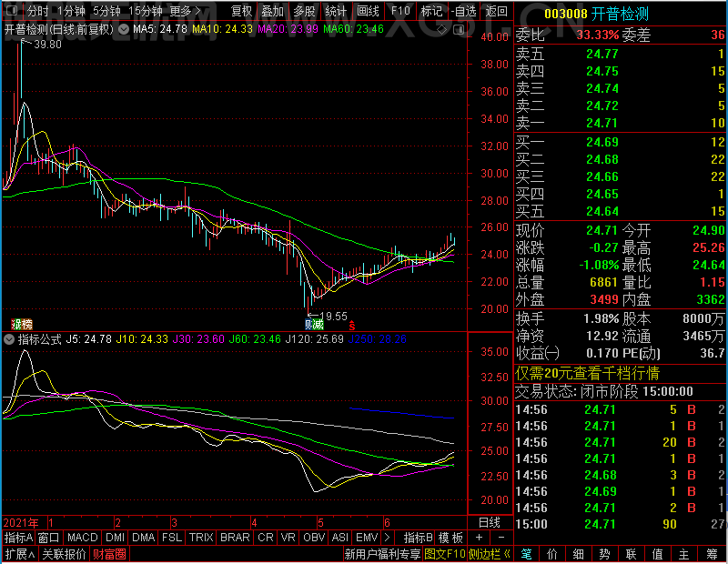Expand the chart title settings dropdown
Viewport: 728px width, 564px height.
coord(124,30)
